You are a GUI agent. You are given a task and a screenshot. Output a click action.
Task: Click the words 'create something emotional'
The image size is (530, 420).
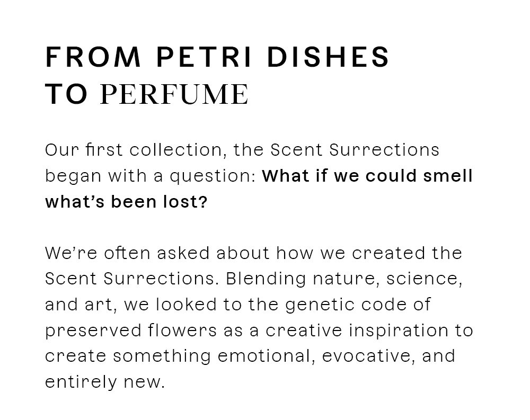coord(178,356)
